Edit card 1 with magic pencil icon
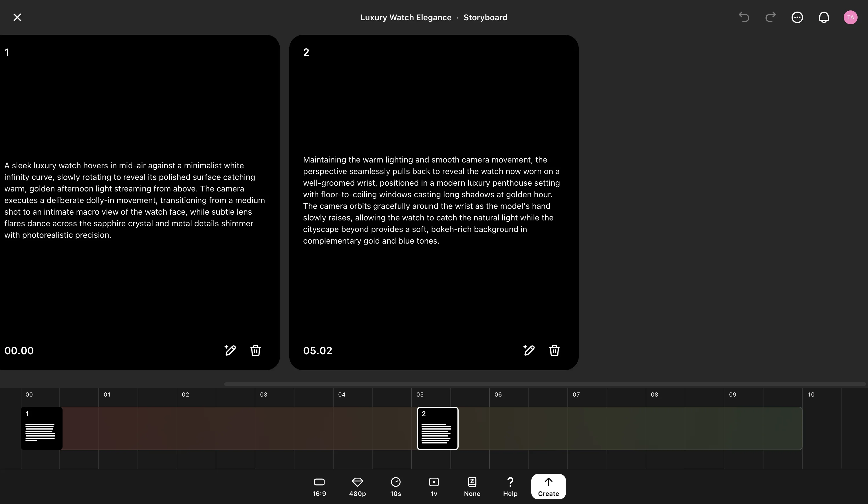The image size is (868, 504). (230, 350)
